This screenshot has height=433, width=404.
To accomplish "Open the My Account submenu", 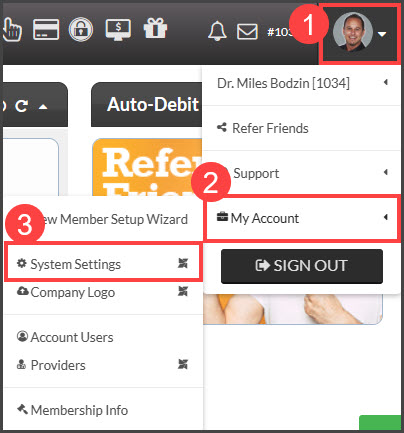I will 301,218.
